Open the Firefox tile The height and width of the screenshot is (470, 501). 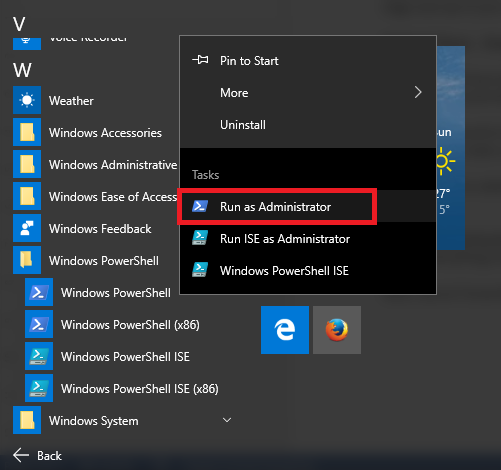point(337,330)
